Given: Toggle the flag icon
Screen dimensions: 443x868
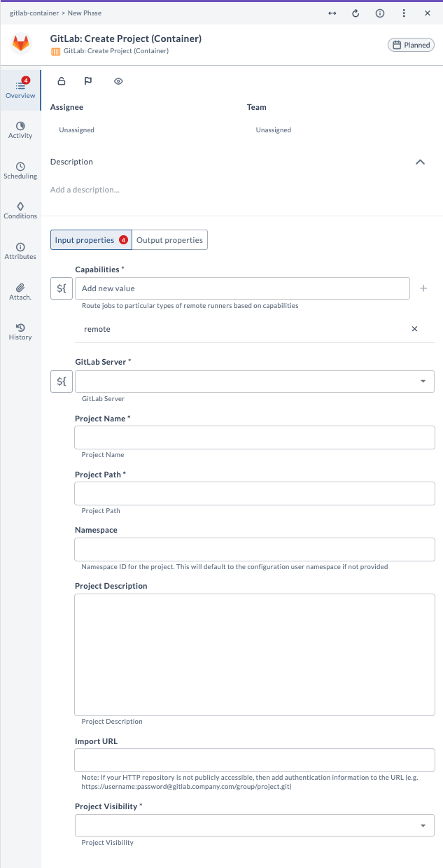Looking at the screenshot, I should point(88,81).
